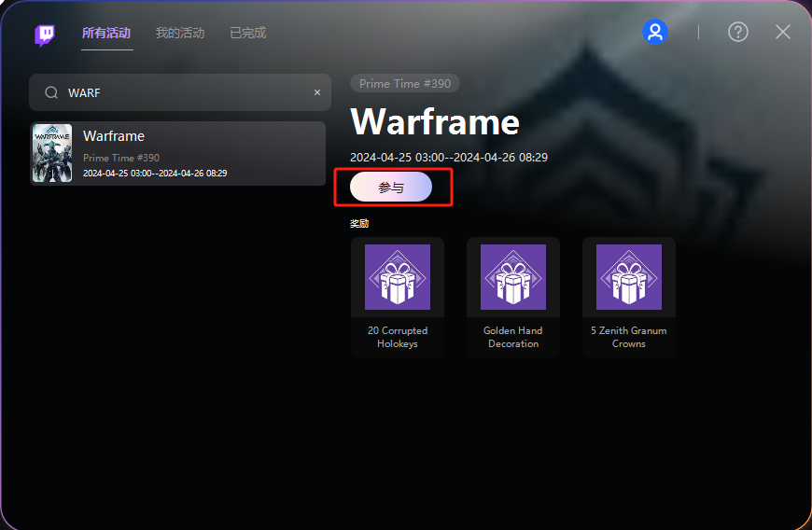Click the search magnifier icon
The height and width of the screenshot is (530, 812).
click(51, 92)
